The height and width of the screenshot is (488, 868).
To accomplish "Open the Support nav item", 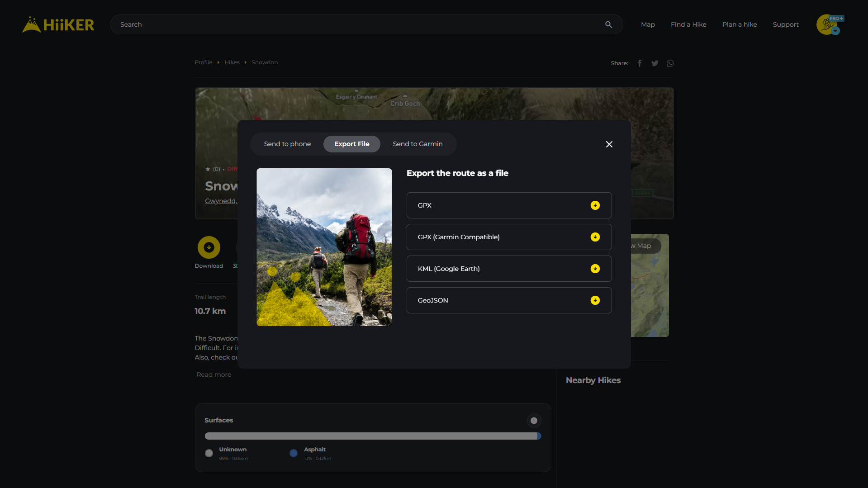I will 786,24.
